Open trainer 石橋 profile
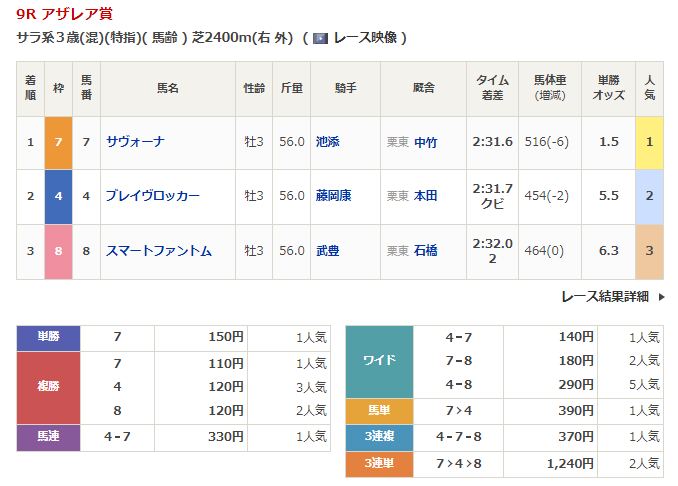This screenshot has height=486, width=678. 425,251
